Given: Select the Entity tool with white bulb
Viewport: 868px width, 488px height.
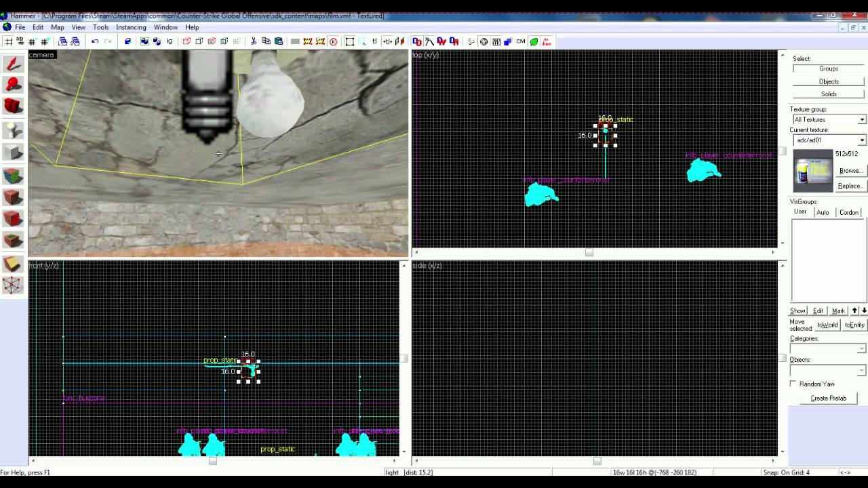Looking at the screenshot, I should point(12,129).
